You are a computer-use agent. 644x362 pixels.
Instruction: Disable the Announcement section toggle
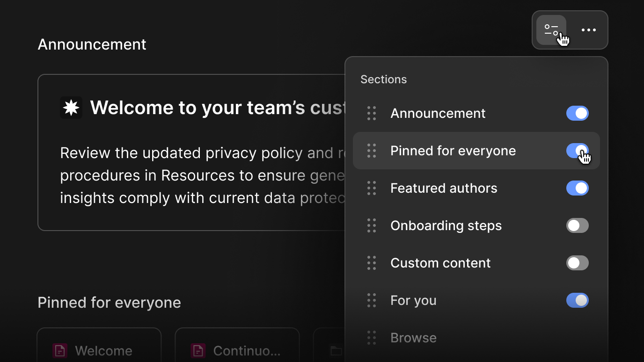click(x=578, y=113)
